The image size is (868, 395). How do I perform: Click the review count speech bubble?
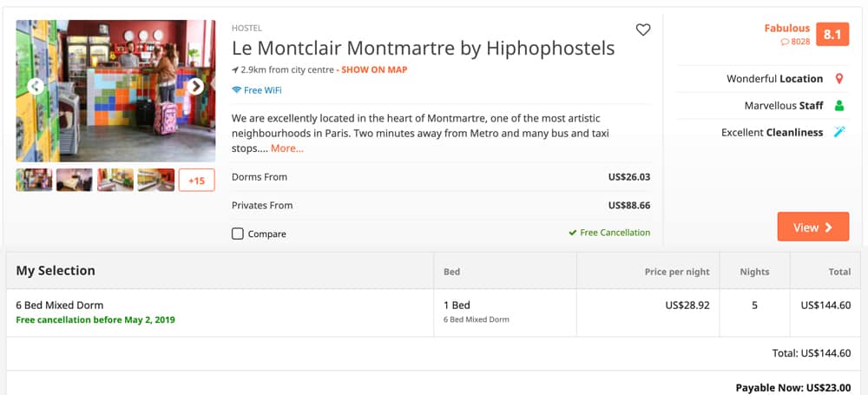point(785,42)
